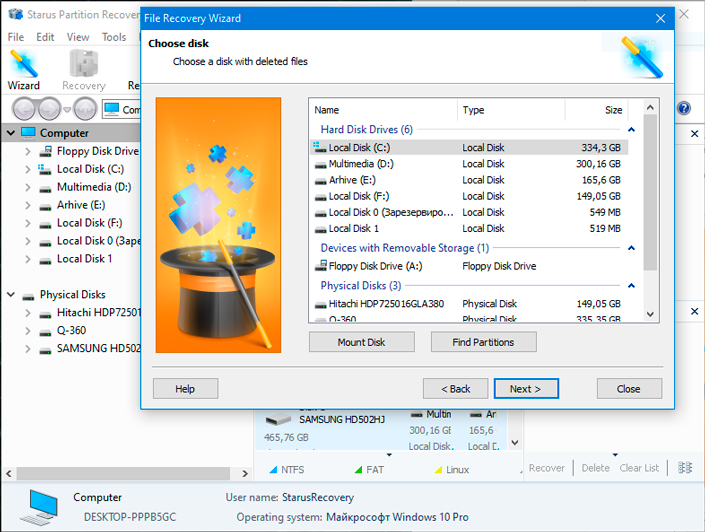Click the Computer icon in the status panel
The height and width of the screenshot is (532, 705).
[39, 507]
